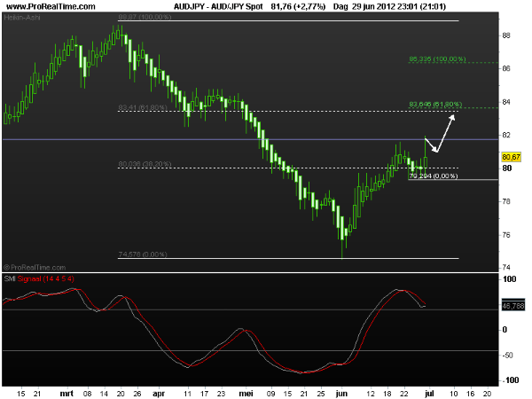Click the 88,87 (100,00%) Fibonacci label
The height and width of the screenshot is (399, 532).
[x=145, y=17]
